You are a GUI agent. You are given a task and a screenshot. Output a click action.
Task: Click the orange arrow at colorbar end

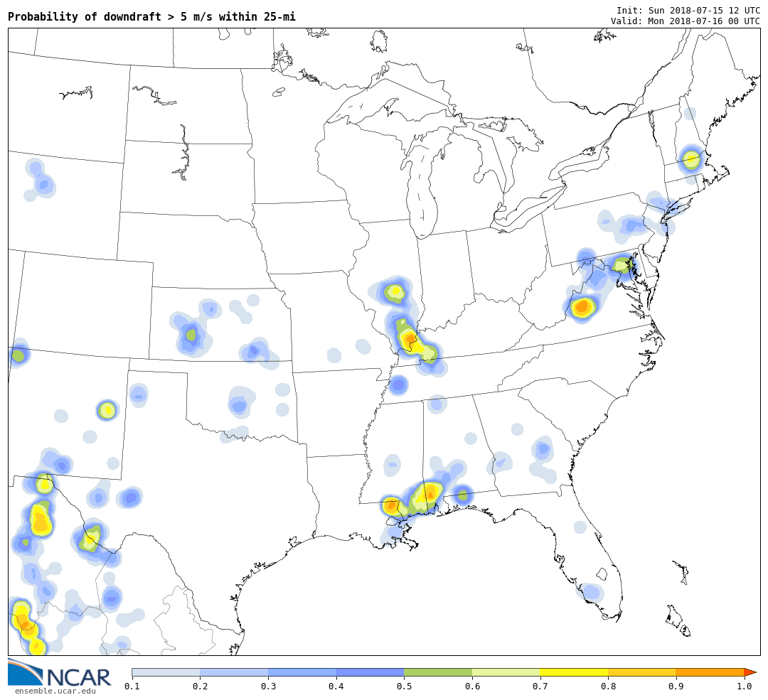coord(750,672)
